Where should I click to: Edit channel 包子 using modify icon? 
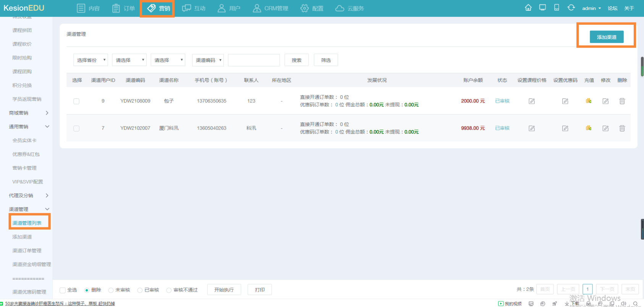click(605, 101)
